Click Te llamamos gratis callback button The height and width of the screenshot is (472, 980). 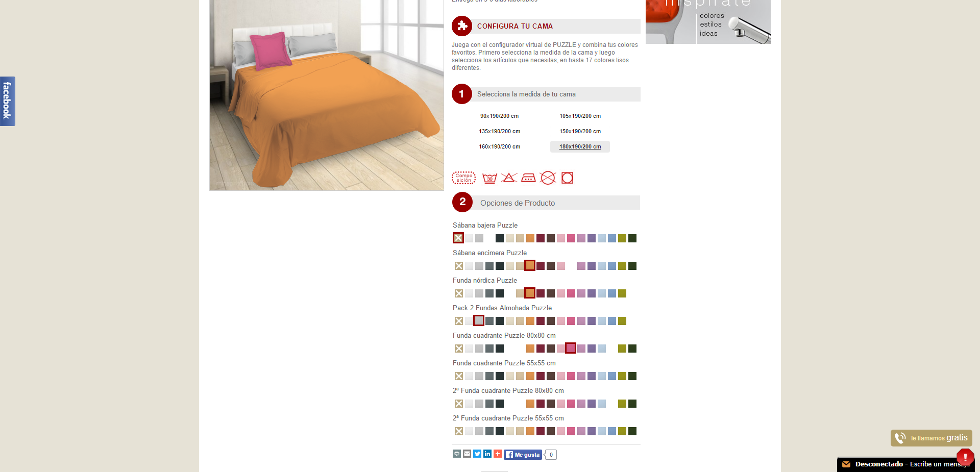click(932, 438)
